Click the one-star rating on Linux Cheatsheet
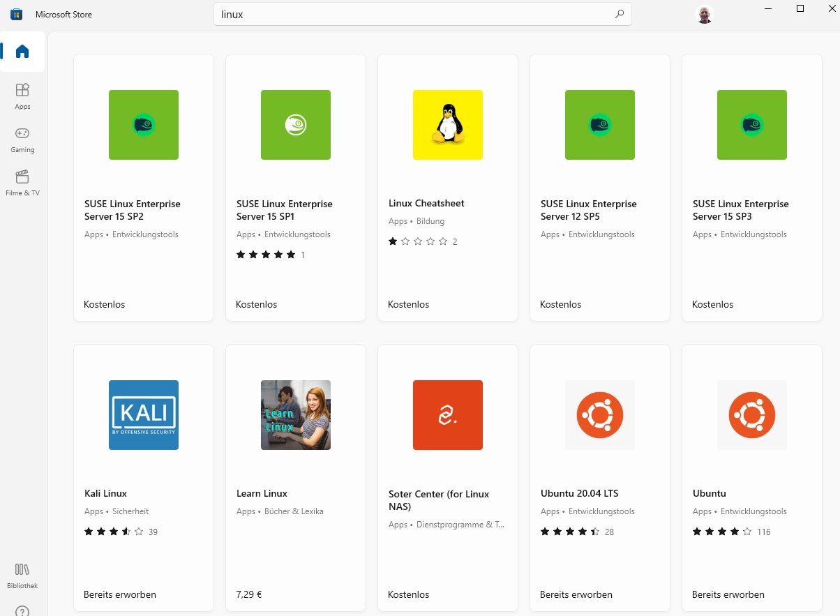 [x=418, y=241]
